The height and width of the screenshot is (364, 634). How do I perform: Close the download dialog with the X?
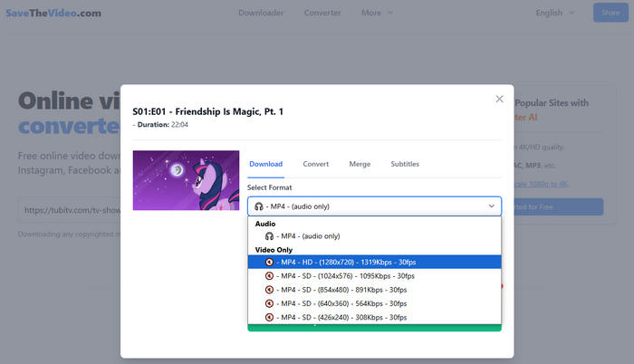pyautogui.click(x=499, y=99)
